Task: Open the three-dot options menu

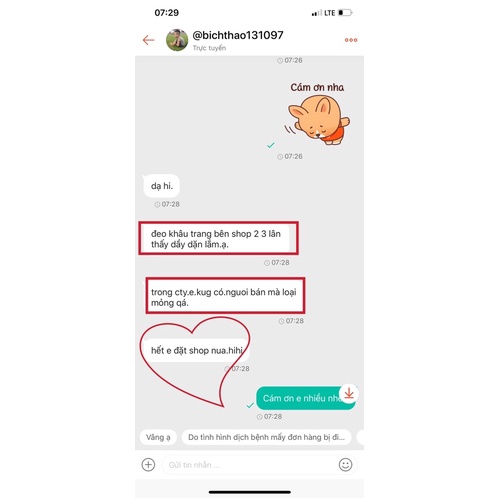Action: (x=351, y=40)
